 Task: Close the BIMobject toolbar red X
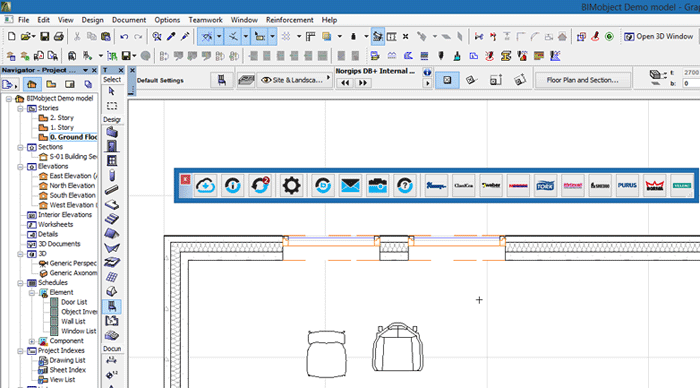pyautogui.click(x=185, y=179)
